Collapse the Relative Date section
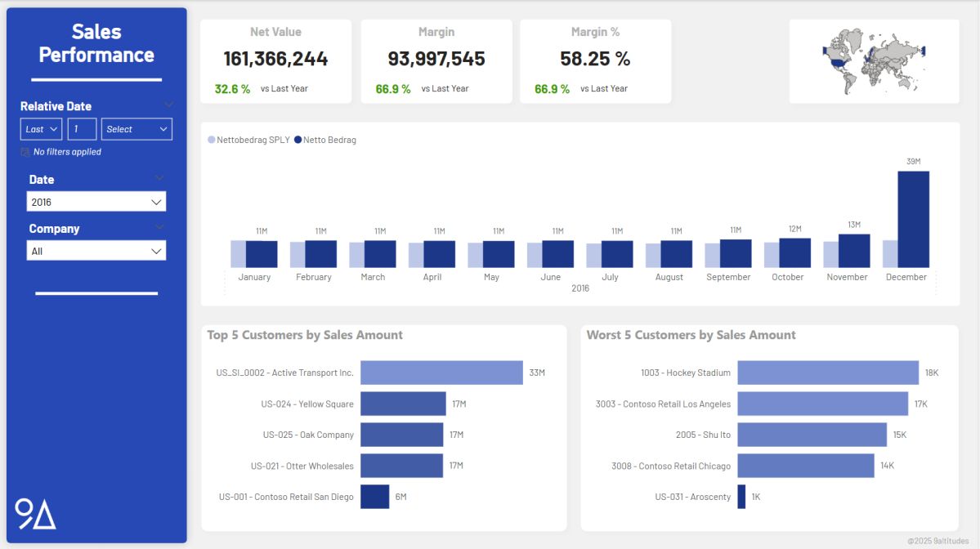 (169, 105)
